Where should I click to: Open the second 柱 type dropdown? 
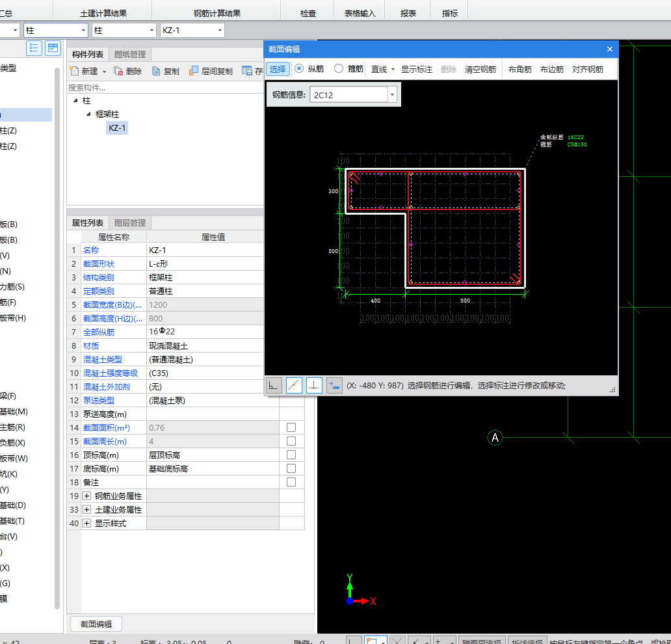(151, 31)
